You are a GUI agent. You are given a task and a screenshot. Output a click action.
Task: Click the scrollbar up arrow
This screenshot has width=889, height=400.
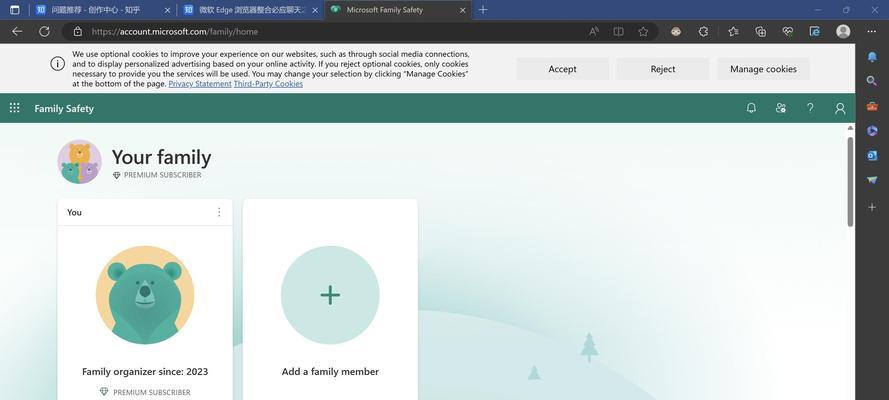[x=850, y=128]
